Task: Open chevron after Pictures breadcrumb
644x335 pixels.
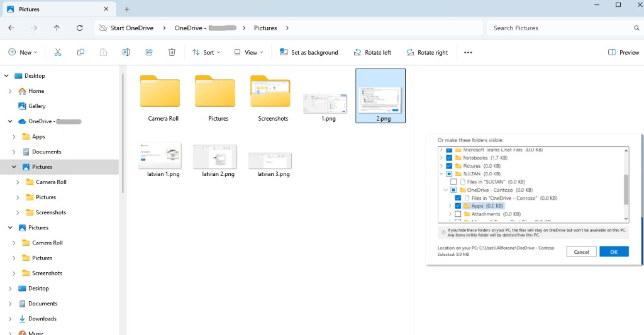Action: (x=287, y=28)
